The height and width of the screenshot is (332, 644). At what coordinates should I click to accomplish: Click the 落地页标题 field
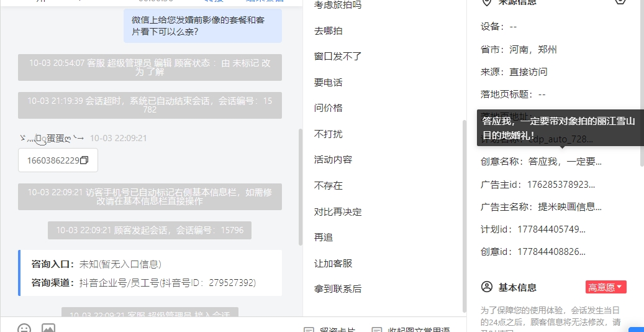[513, 95]
